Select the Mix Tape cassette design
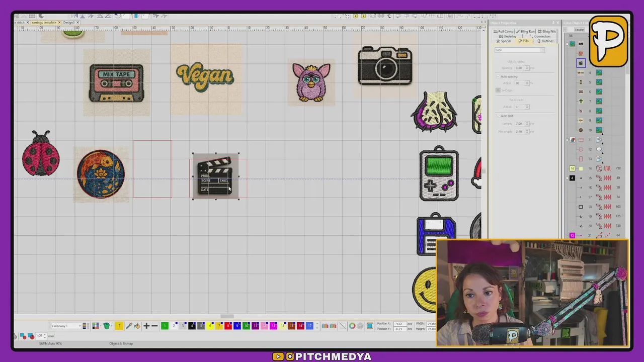The height and width of the screenshot is (362, 644). click(x=116, y=82)
